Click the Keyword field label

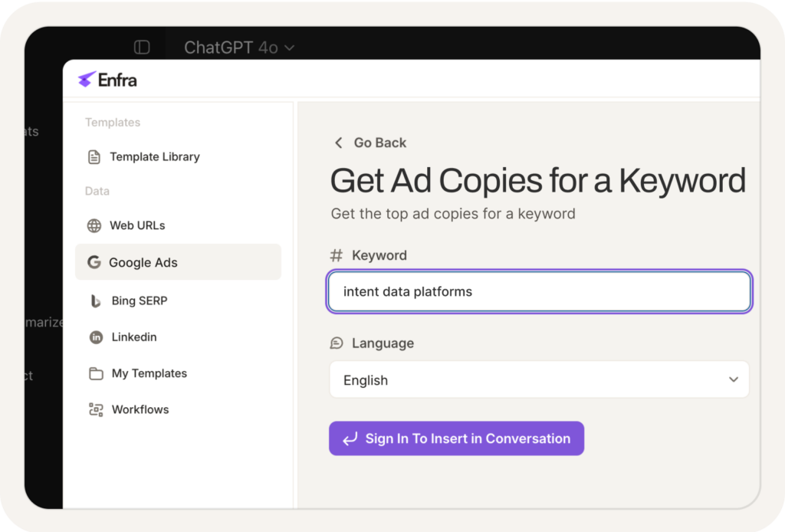tap(379, 256)
